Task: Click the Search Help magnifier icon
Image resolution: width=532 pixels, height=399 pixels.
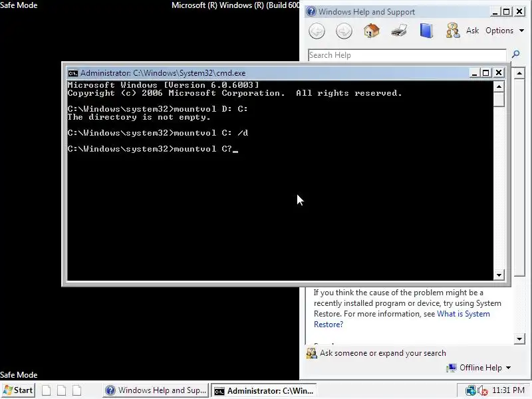Action: [516, 54]
